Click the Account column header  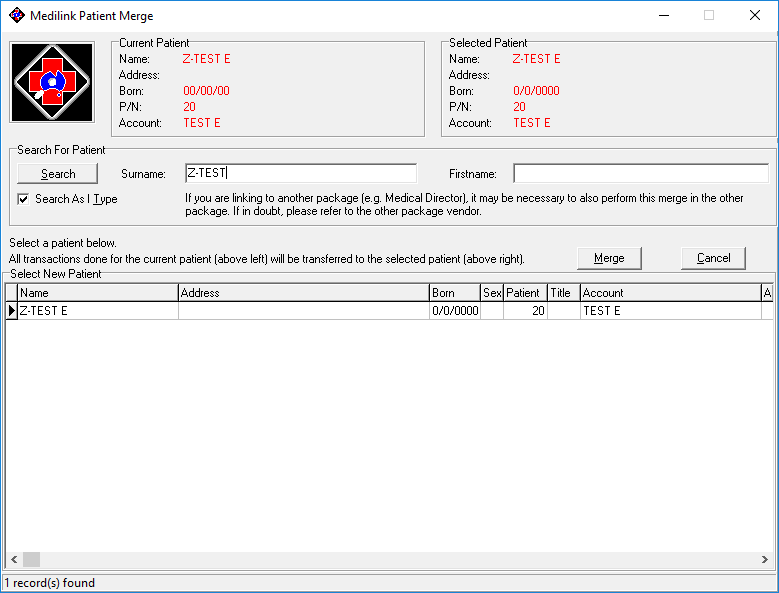point(671,293)
